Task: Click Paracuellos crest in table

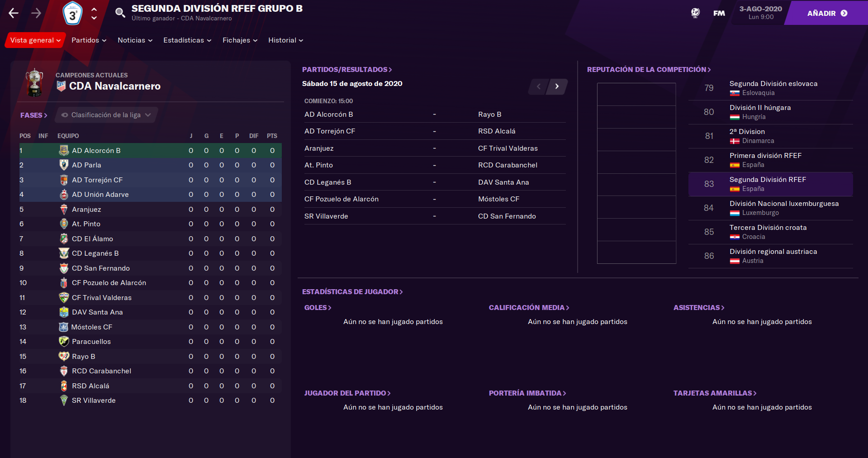Action: coord(64,342)
